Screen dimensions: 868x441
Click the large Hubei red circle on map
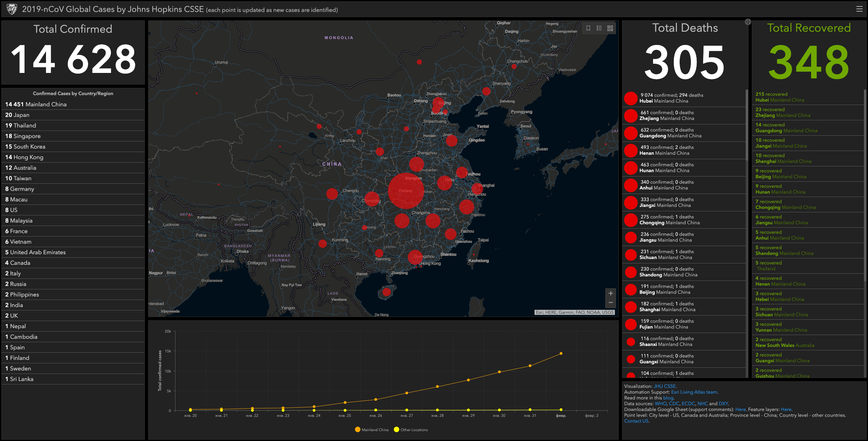tap(406, 191)
